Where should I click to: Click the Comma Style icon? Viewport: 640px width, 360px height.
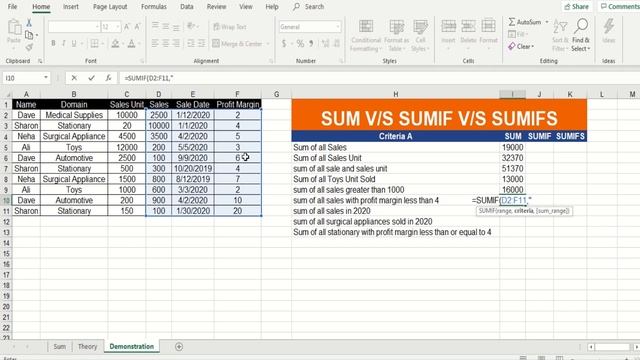pyautogui.click(x=311, y=43)
